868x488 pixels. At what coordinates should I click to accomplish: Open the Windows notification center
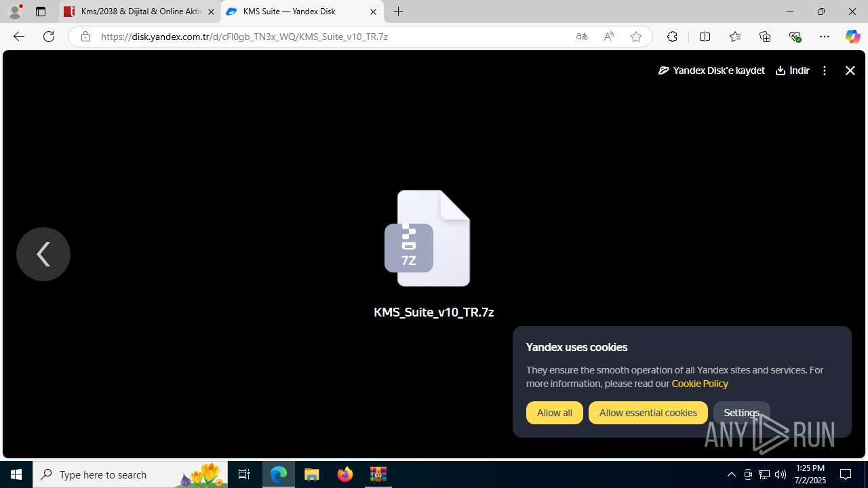pos(846,474)
